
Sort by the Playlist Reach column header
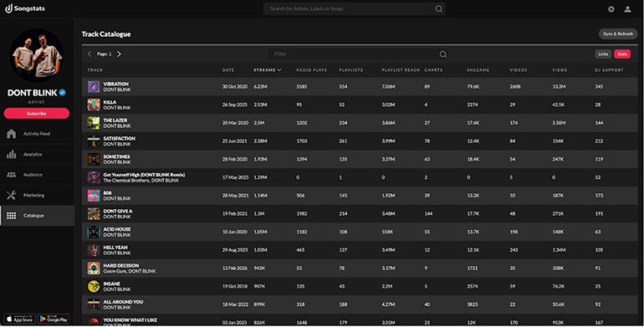401,70
